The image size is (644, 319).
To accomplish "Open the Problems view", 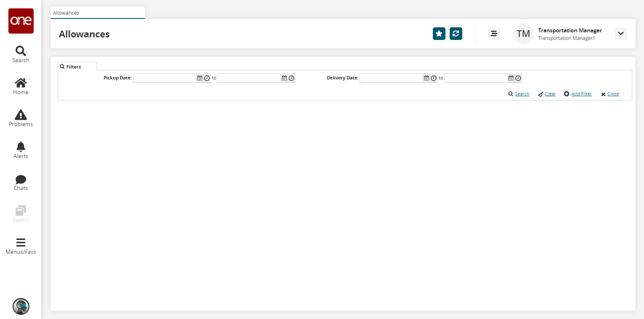I will click(21, 118).
